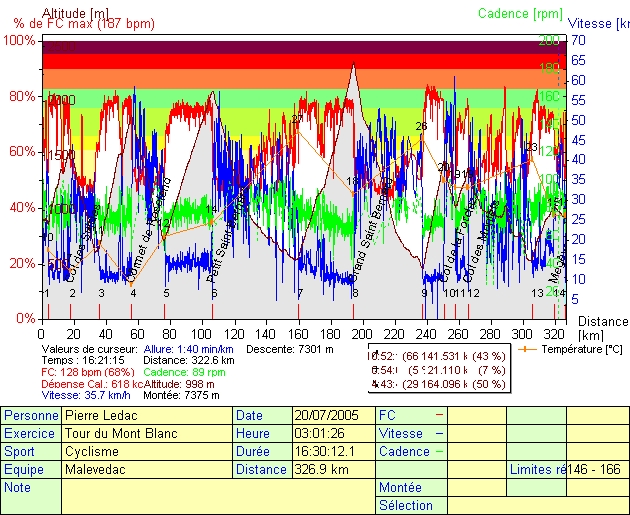
Task: Click the Altitude: 998 m readout
Action: click(x=179, y=384)
